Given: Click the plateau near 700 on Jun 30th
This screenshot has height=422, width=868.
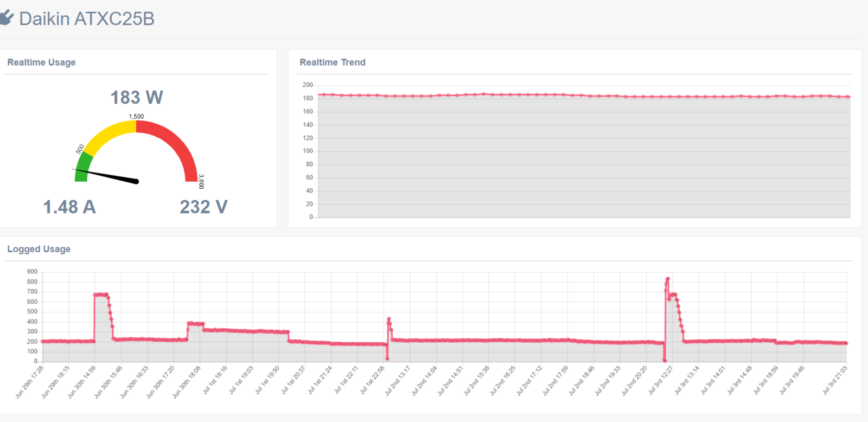Looking at the screenshot, I should coord(101,295).
